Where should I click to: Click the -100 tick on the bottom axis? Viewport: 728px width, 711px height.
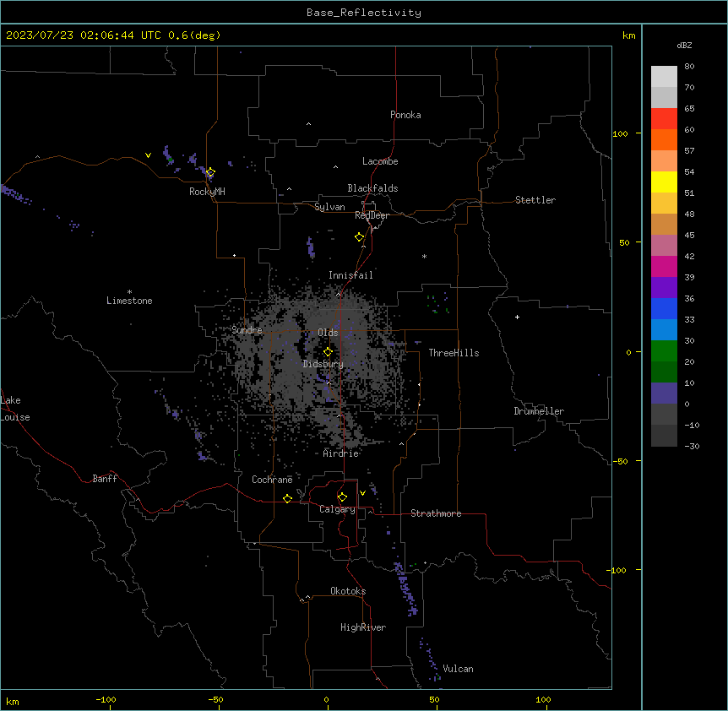coord(106,699)
